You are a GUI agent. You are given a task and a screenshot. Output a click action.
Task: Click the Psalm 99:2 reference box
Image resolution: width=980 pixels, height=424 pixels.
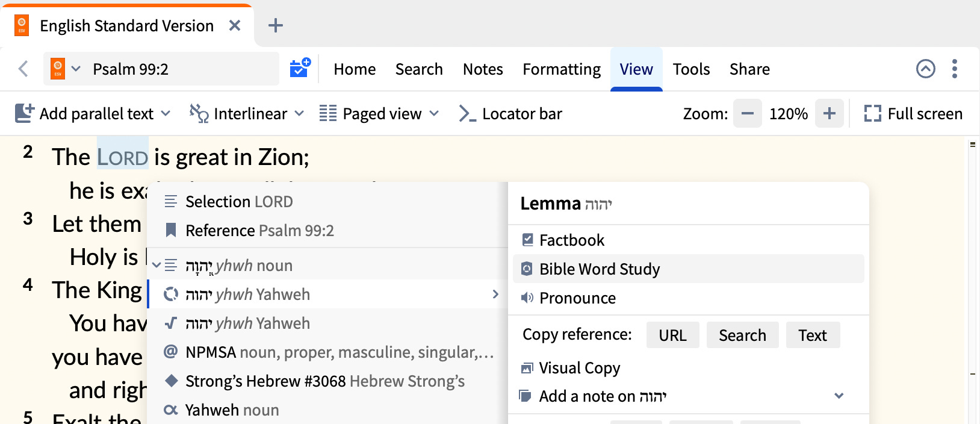161,69
